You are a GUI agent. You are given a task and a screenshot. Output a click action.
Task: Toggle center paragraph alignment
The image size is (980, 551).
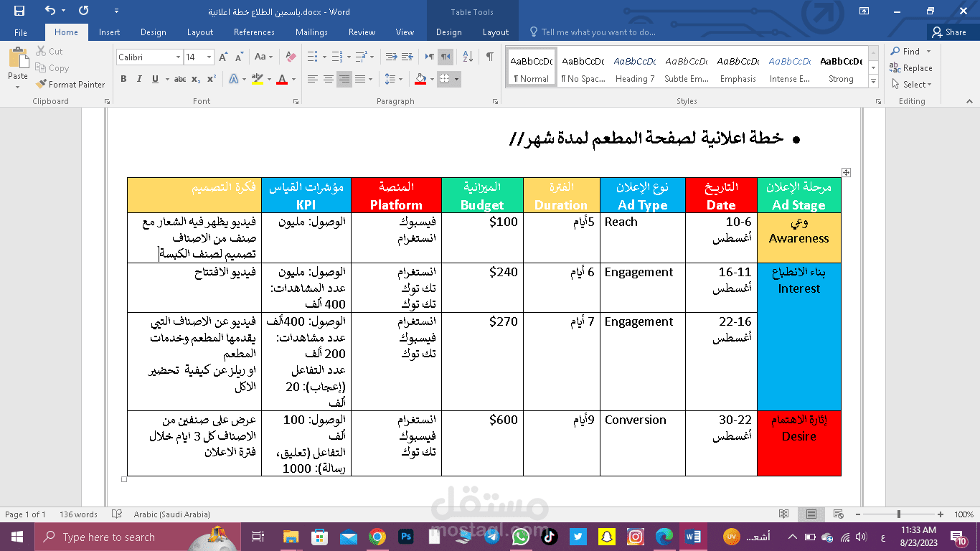(x=328, y=78)
